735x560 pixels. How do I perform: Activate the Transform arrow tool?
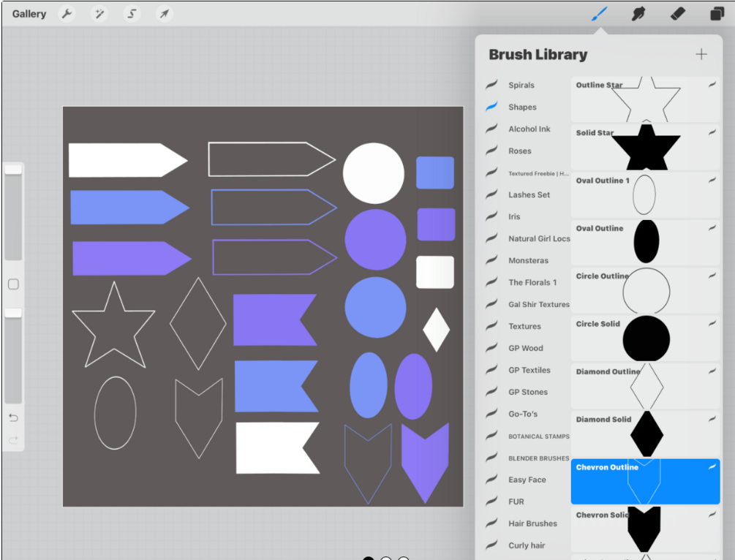[x=164, y=14]
